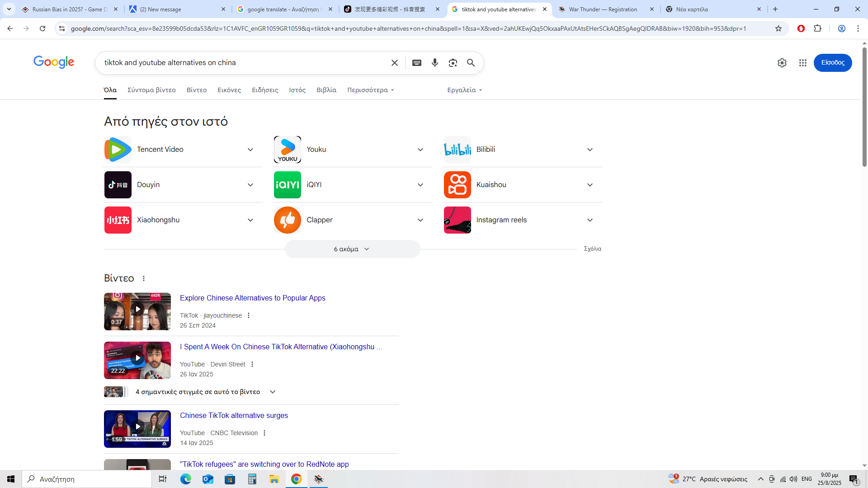Reload the page

tap(42, 28)
